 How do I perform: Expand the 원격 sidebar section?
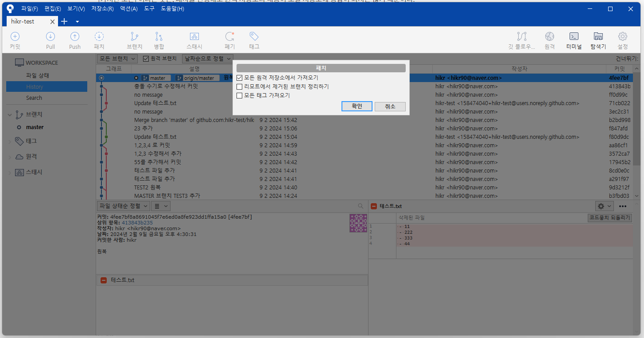(10, 157)
